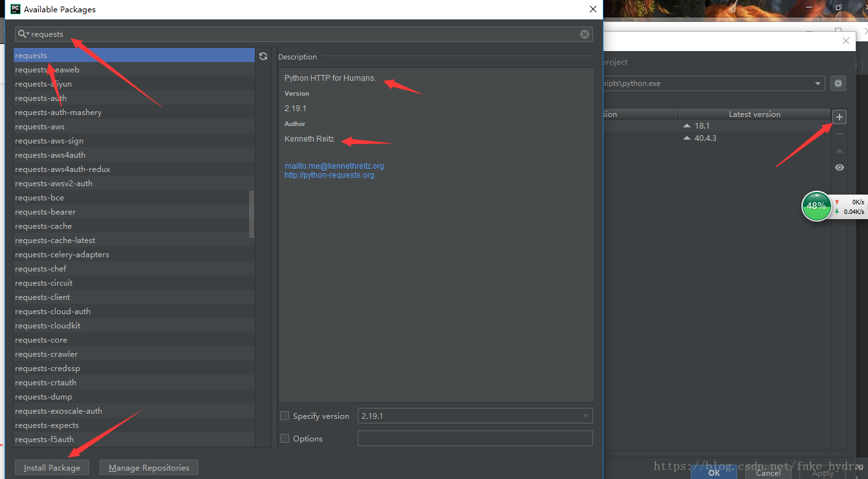Select the requests-bce package
868x479 pixels.
(x=134, y=198)
